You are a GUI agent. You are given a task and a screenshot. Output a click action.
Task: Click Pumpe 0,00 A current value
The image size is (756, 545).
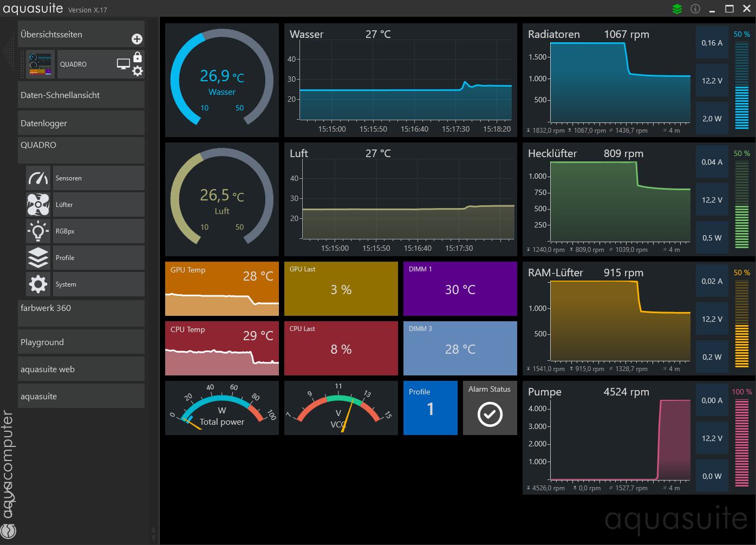712,400
